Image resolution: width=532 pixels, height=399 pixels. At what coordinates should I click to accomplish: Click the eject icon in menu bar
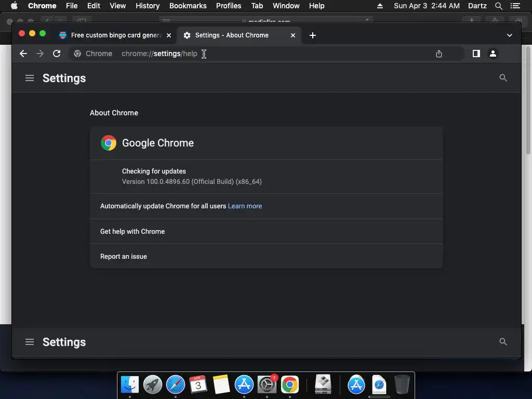point(380,6)
